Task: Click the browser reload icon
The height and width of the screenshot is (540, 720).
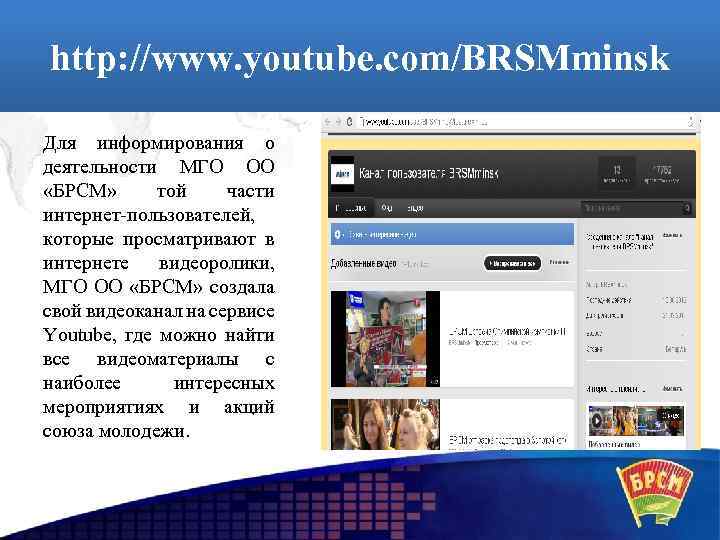Action: point(349,122)
